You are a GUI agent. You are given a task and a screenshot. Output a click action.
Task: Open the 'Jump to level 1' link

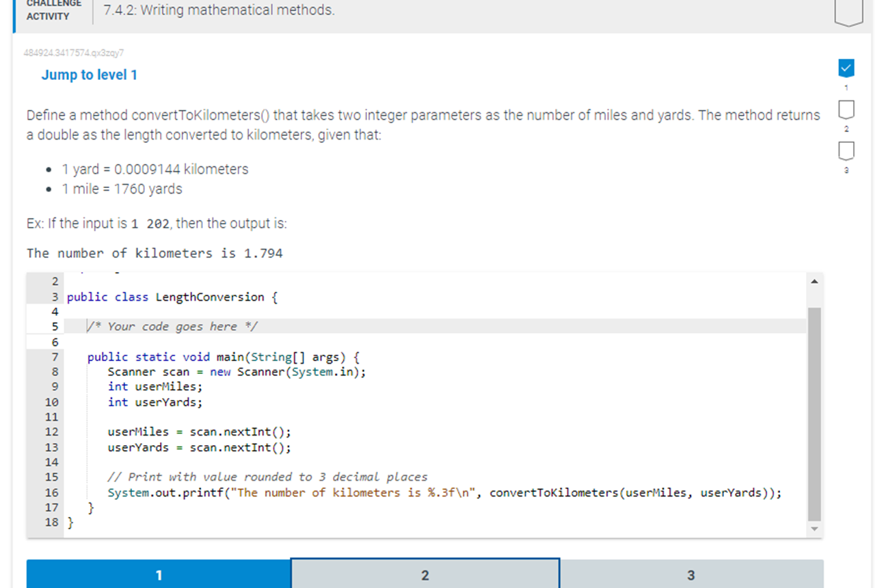click(x=90, y=75)
